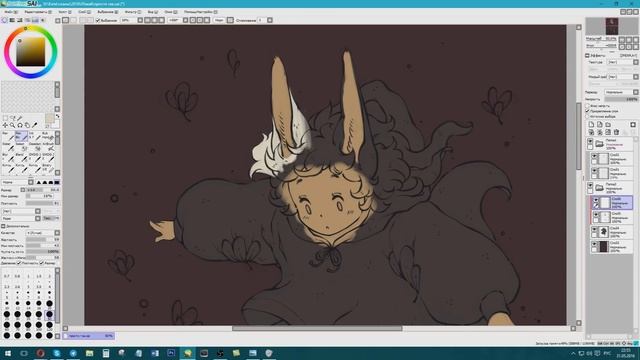Hide the dark background bottom layer
Image resolution: width=640 pixels, height=360 pixels.
pyautogui.click(x=594, y=244)
